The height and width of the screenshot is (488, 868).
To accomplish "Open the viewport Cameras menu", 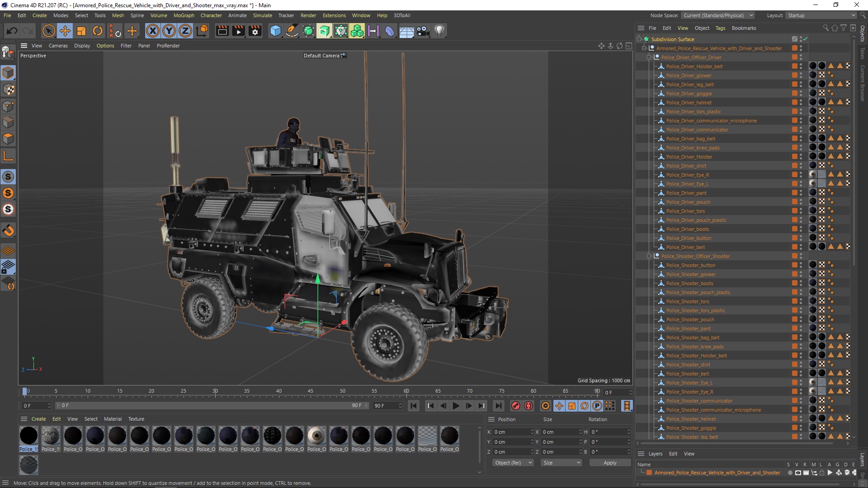I will click(58, 46).
